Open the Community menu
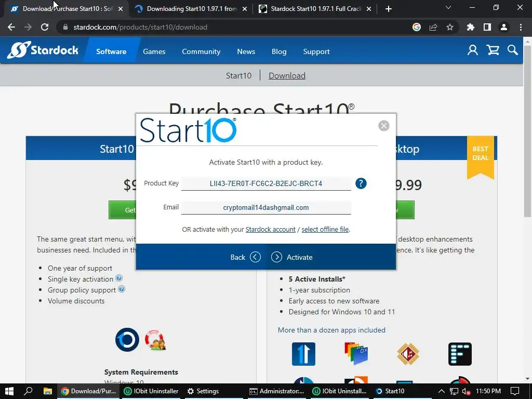The width and height of the screenshot is (532, 399). pos(201,51)
